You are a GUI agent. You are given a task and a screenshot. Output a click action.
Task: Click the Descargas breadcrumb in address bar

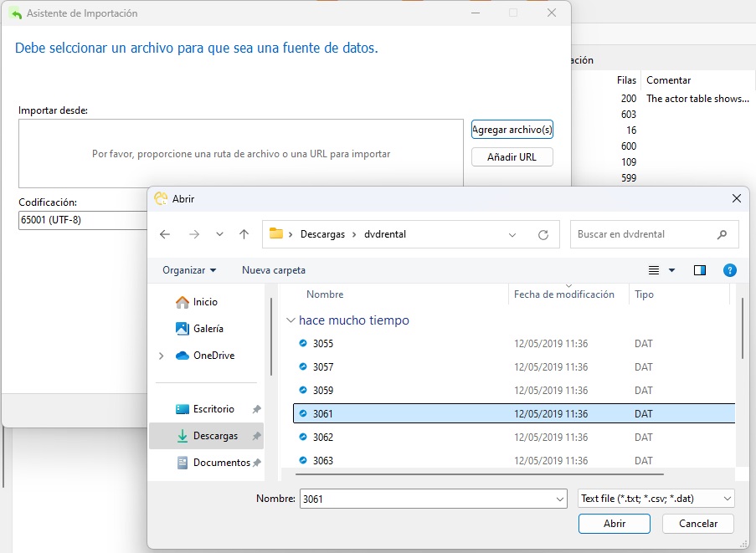[322, 234]
